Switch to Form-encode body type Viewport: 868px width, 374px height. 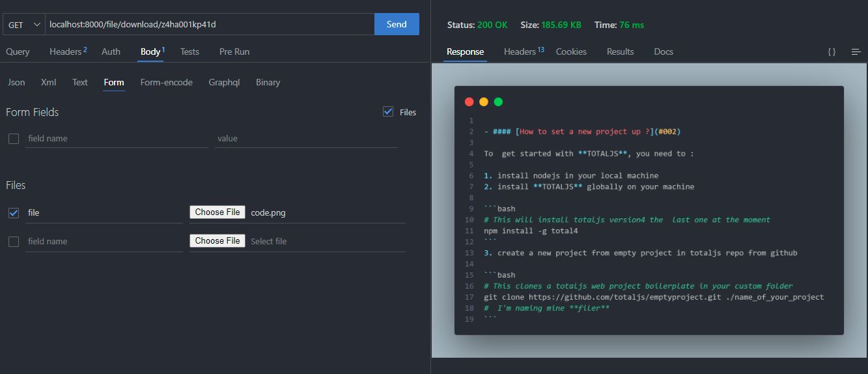coord(167,82)
